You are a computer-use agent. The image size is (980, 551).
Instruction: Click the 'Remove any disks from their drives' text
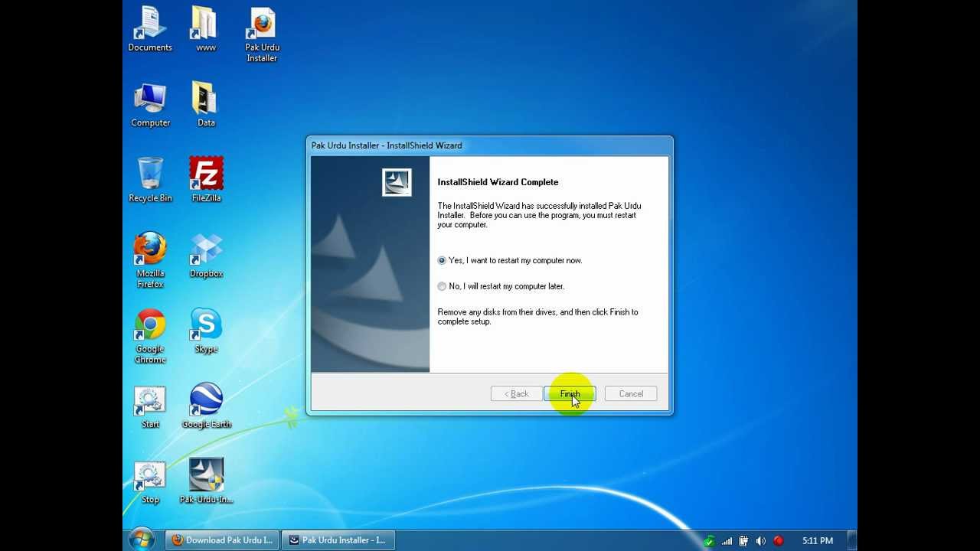[x=537, y=317]
